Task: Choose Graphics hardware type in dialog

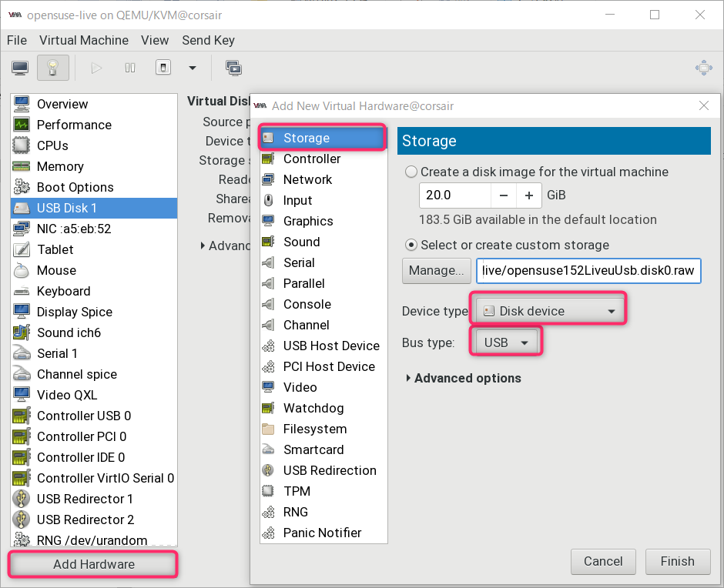Action: (x=323, y=221)
